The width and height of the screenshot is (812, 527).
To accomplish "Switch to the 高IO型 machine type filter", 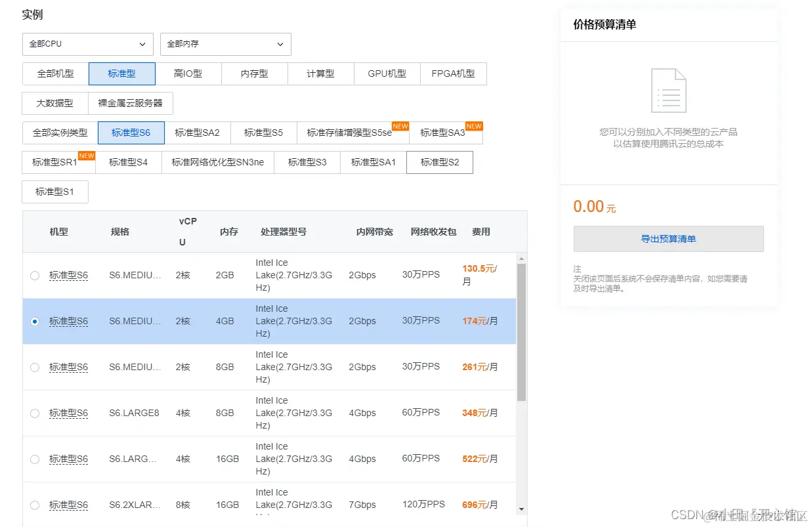I will click(189, 74).
